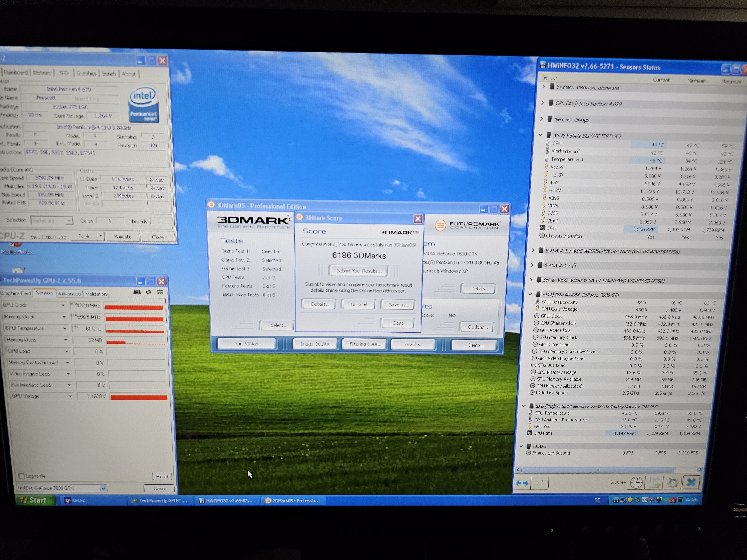747x560 pixels.
Task: Collapse FRAPS sensor group
Action: [521, 446]
